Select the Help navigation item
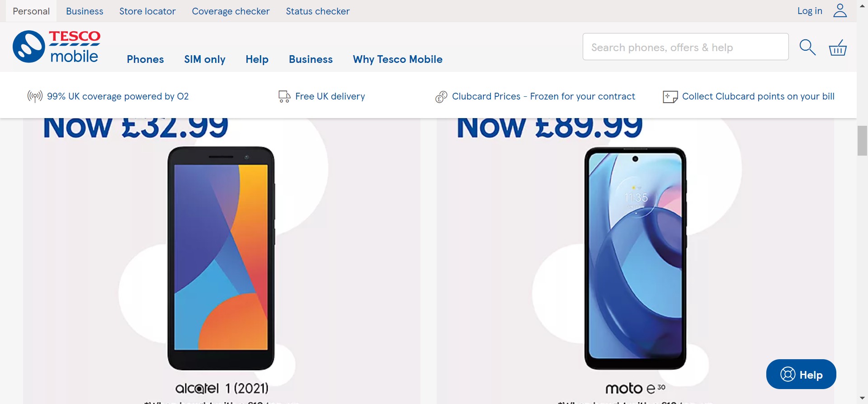 coord(257,59)
